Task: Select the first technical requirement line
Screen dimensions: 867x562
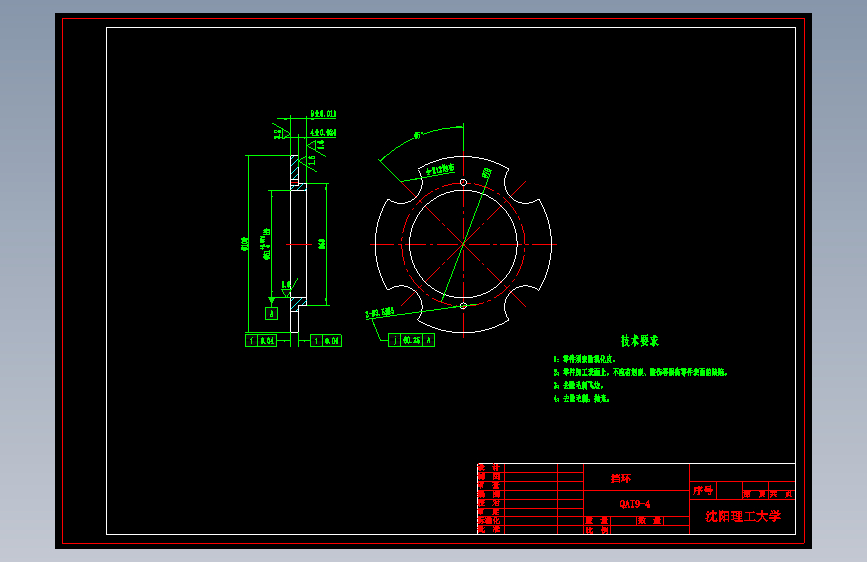Action: [x=585, y=359]
